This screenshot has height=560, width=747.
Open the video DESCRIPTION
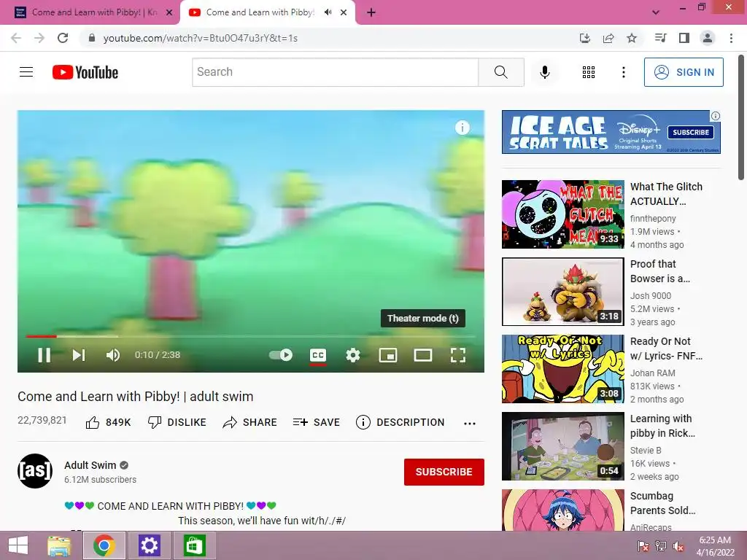(x=400, y=422)
